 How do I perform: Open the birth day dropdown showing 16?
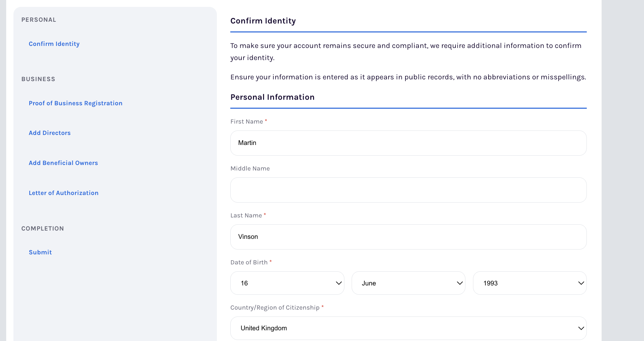coord(283,283)
